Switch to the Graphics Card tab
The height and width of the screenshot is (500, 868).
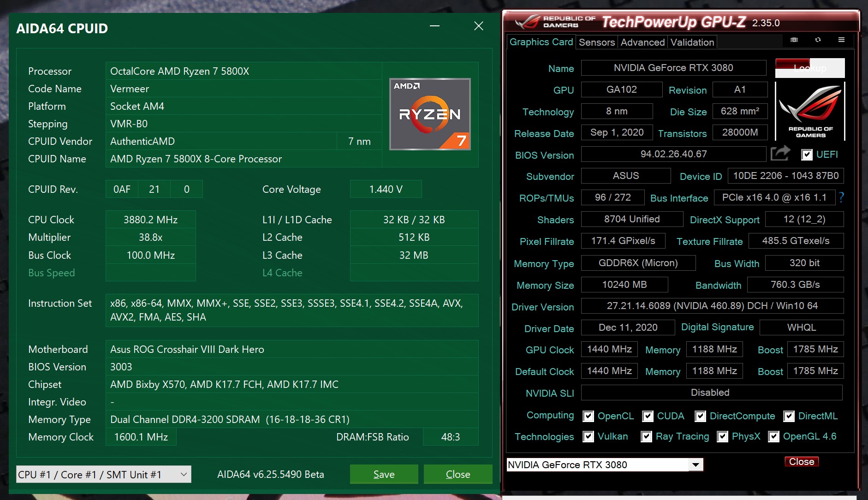(x=541, y=42)
